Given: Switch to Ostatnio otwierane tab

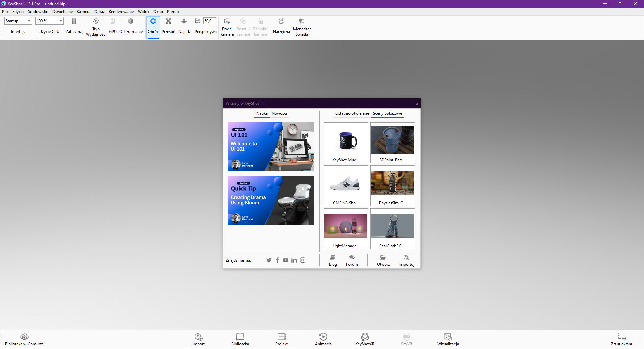Looking at the screenshot, I should (x=352, y=113).
